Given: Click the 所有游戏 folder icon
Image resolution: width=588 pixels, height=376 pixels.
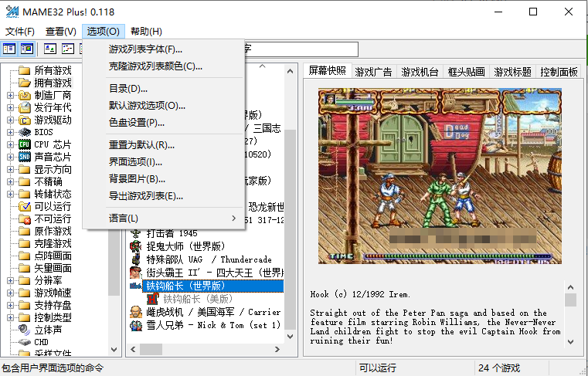Looking at the screenshot, I should (x=25, y=70).
